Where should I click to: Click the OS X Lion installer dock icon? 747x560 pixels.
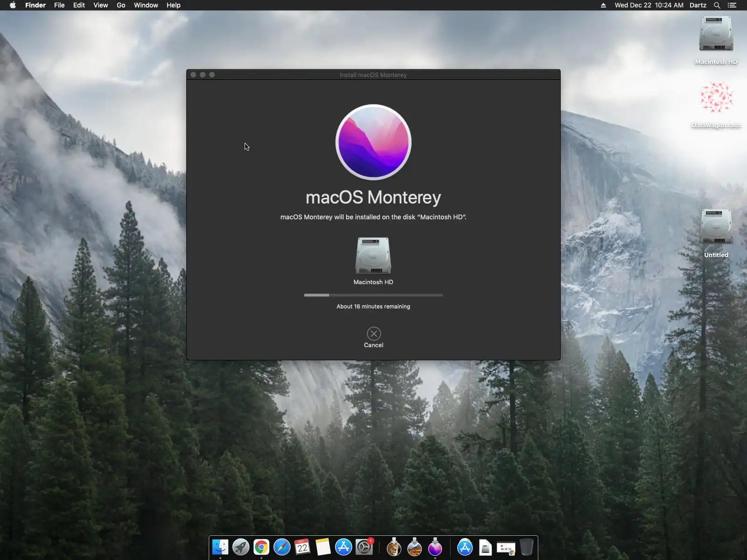(394, 547)
